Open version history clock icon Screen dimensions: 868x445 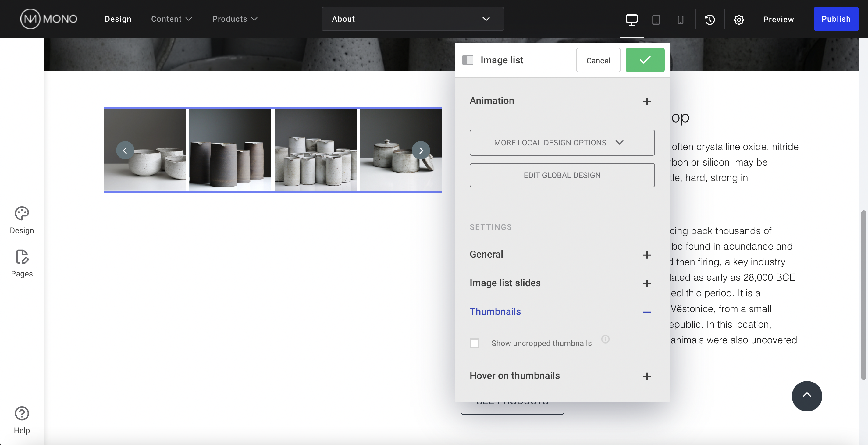(710, 20)
